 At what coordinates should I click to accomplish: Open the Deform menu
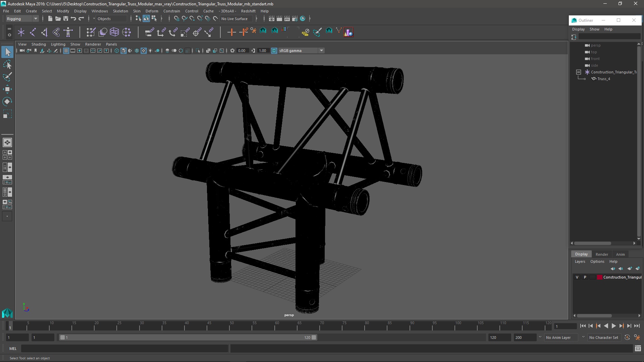152,11
